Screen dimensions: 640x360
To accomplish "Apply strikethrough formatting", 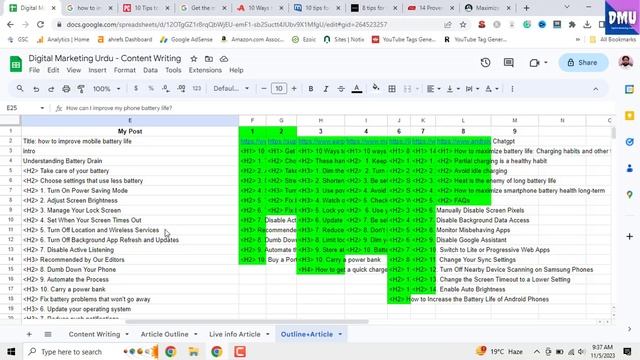I will (x=341, y=89).
